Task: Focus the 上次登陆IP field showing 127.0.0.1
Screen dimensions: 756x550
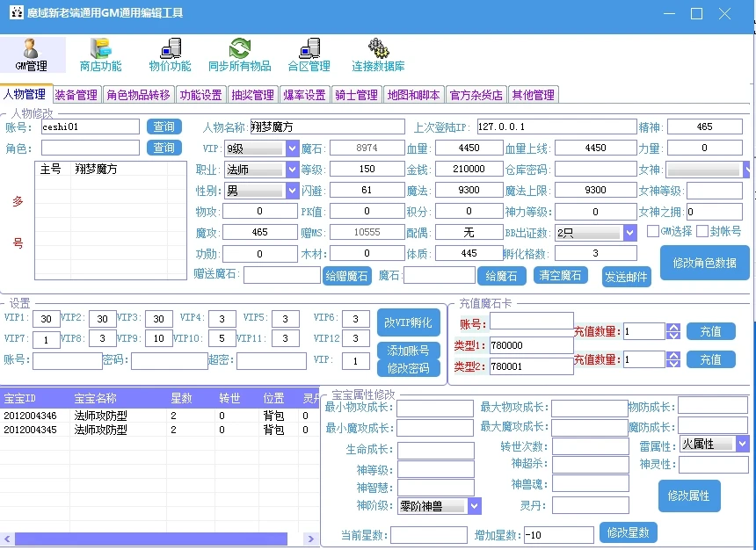Action: pos(556,127)
